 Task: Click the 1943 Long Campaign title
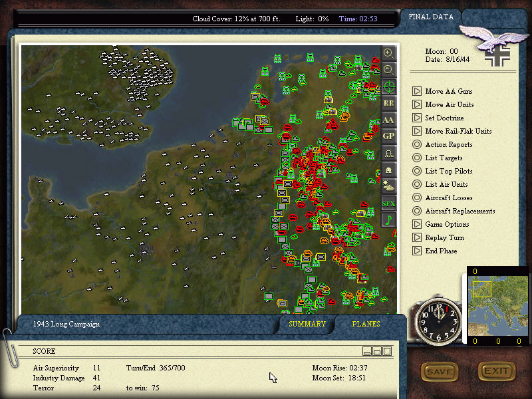pos(66,324)
